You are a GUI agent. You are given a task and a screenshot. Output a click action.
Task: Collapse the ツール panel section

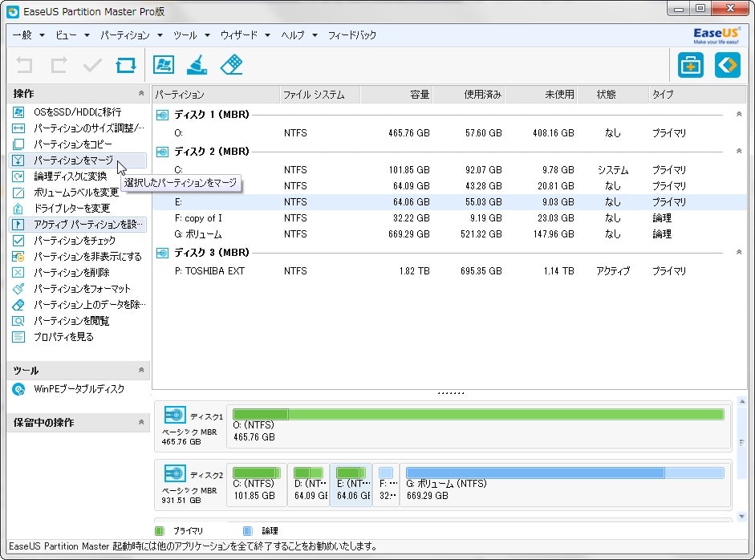pos(141,371)
